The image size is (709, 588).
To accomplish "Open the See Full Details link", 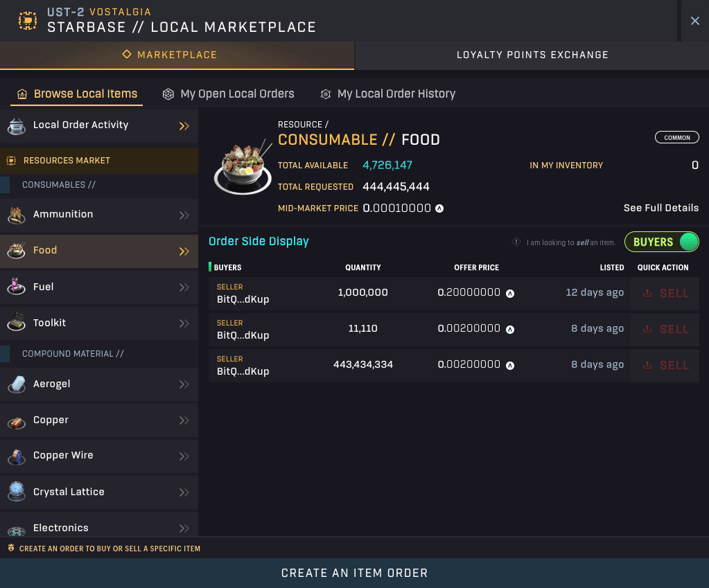I will (x=661, y=208).
